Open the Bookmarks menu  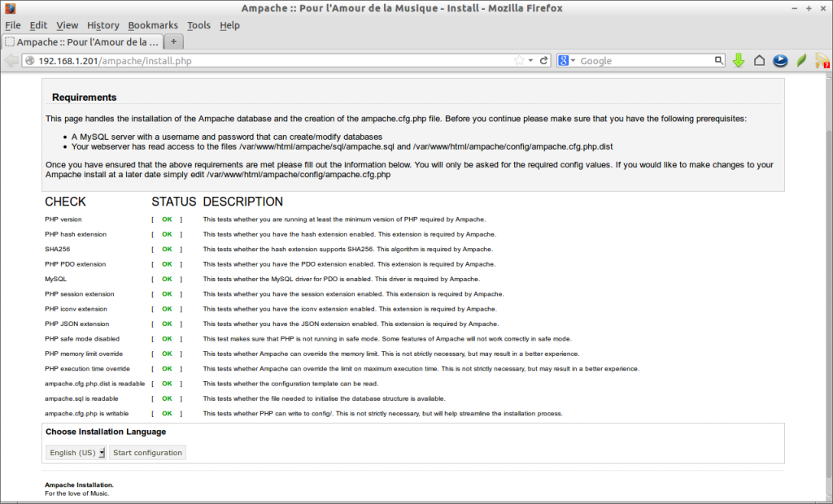tap(153, 25)
